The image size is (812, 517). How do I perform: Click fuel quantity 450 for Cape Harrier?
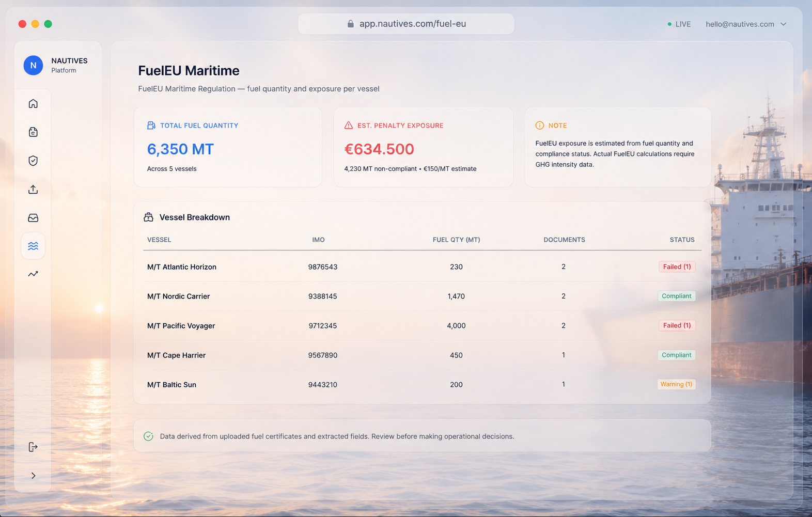456,355
